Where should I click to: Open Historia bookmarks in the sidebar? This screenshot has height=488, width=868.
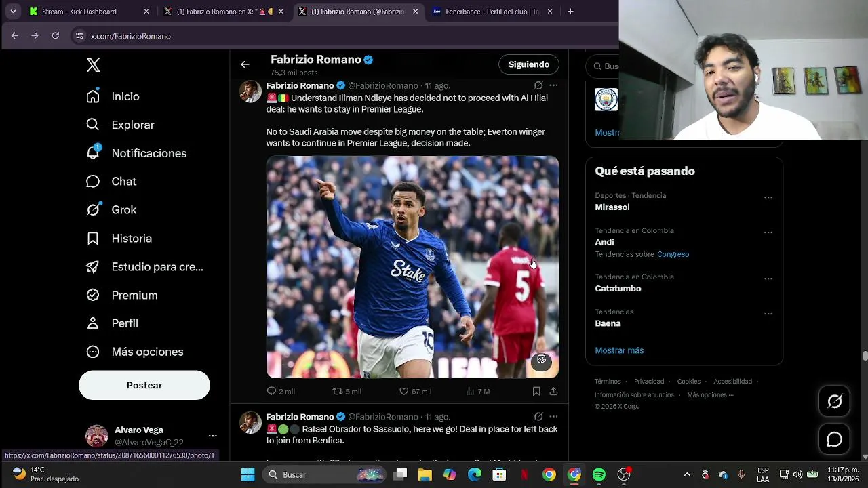pos(119,239)
